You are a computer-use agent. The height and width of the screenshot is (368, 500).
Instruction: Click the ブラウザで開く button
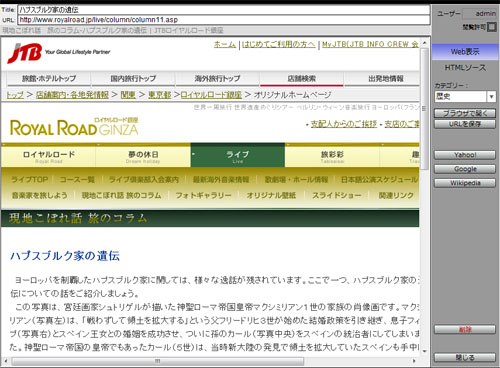(465, 113)
